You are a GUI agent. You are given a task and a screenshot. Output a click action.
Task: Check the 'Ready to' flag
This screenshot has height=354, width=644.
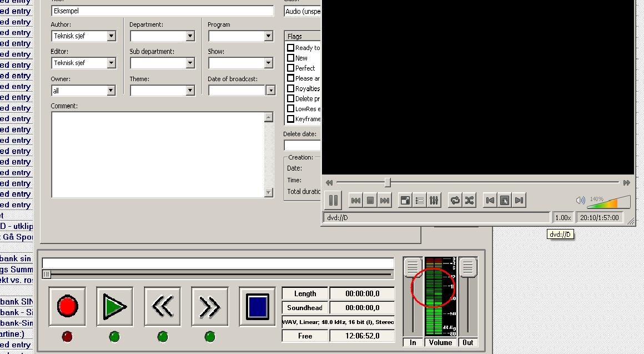[x=290, y=48]
